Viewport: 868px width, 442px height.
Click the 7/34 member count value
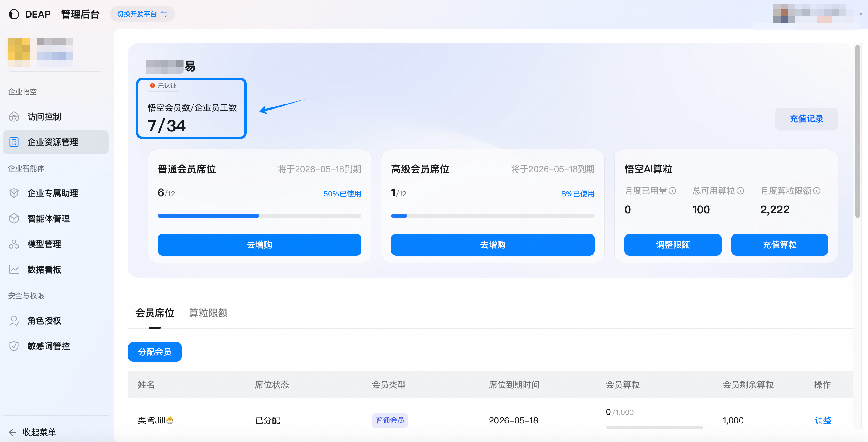[x=166, y=126]
